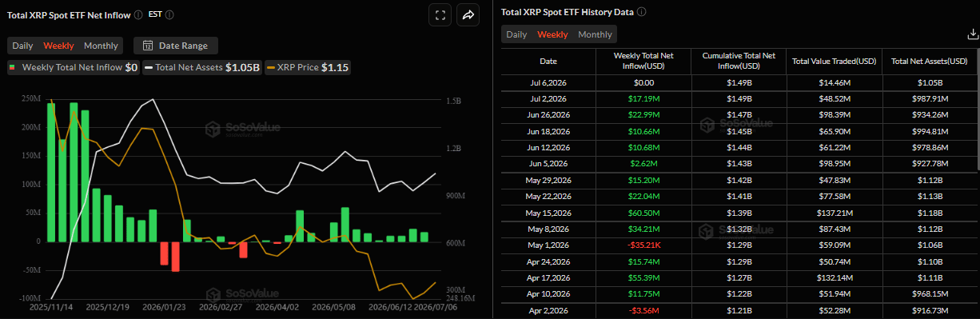Click the $60.50M net inflow value

(643, 213)
